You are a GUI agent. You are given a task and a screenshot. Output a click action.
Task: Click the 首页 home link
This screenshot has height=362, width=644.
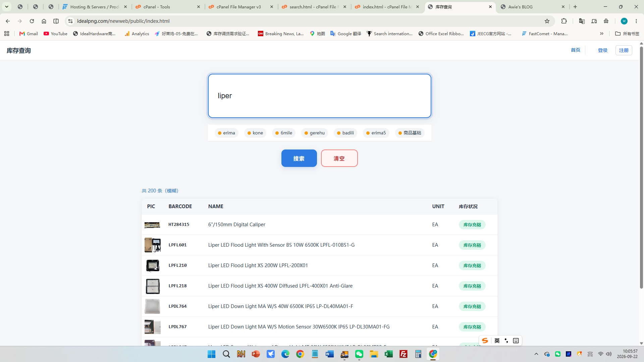tap(575, 50)
